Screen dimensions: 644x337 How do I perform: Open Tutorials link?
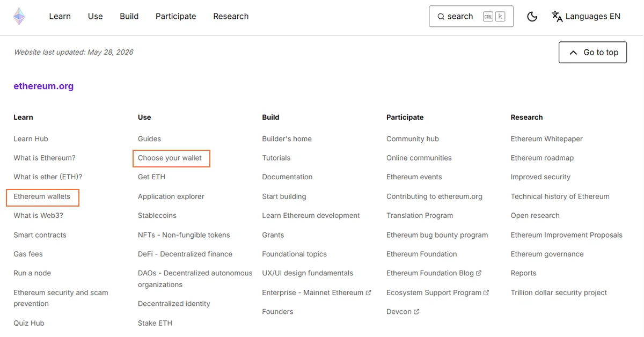(276, 158)
